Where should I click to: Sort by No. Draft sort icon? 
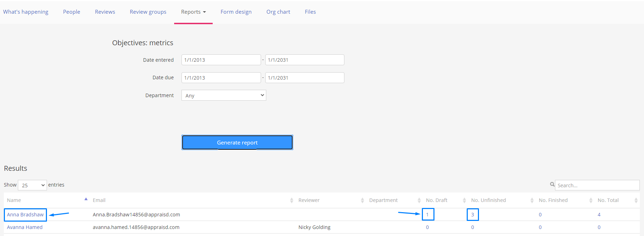[464, 200]
